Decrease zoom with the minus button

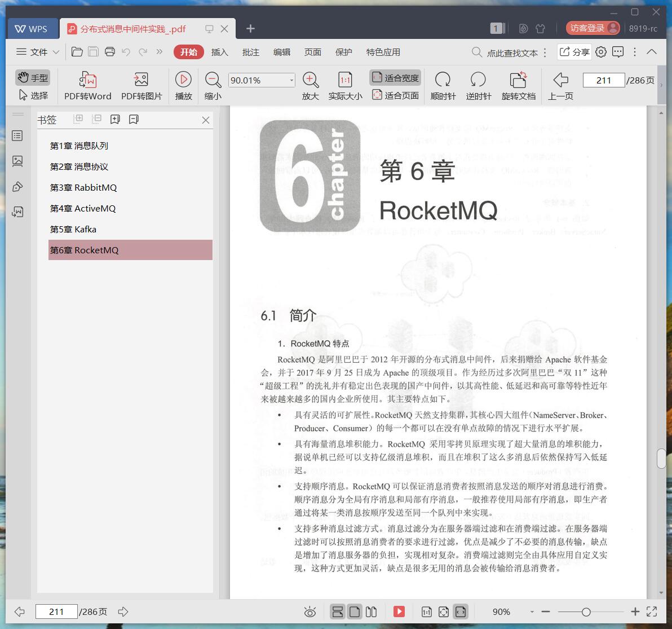point(546,612)
